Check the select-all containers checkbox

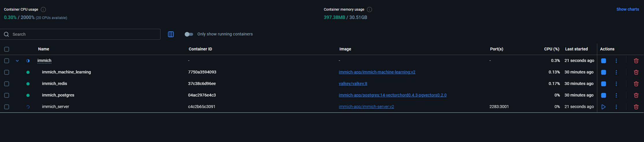point(7,49)
